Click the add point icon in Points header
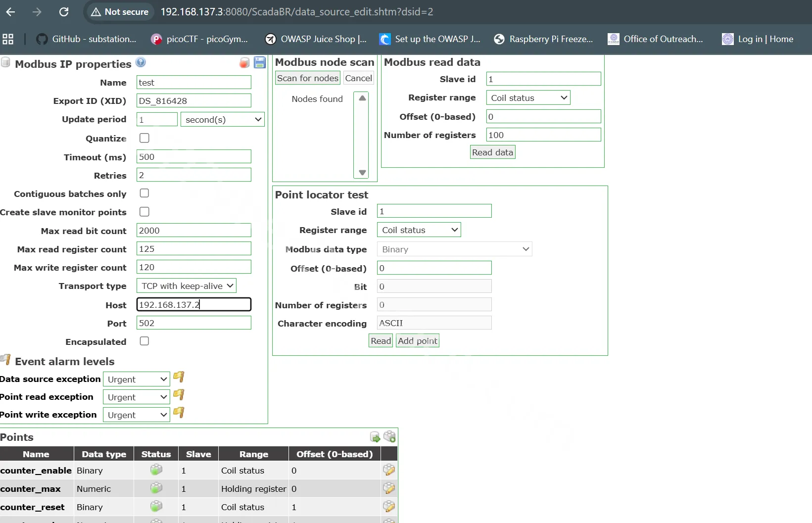The height and width of the screenshot is (523, 812). pos(390,436)
